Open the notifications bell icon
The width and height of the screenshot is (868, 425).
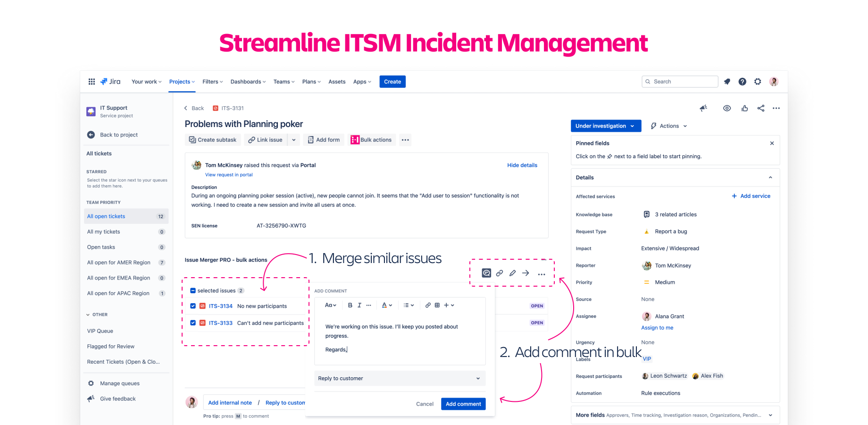tap(727, 82)
